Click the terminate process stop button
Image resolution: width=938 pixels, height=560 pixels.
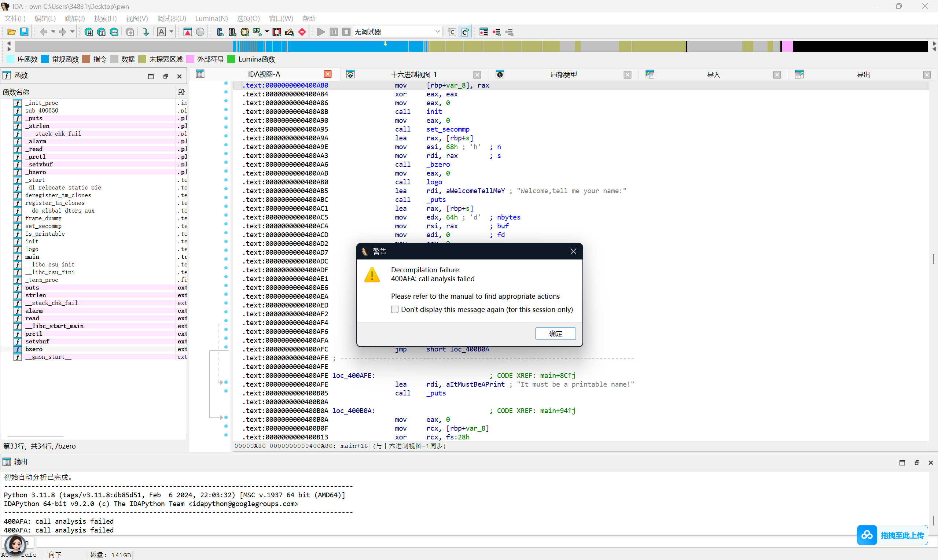pos(346,32)
